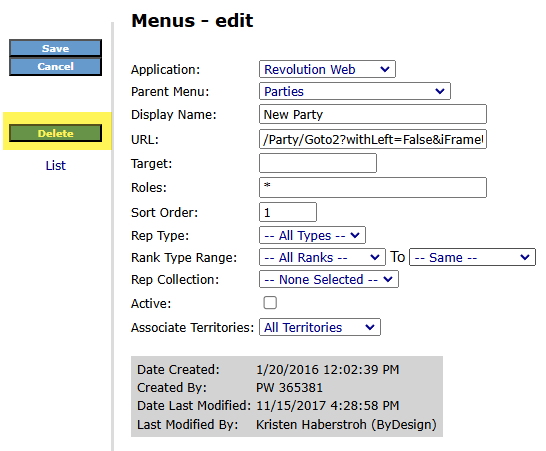Click the Rep Collection: label
Viewport: 546px width, 451px height.
pyautogui.click(x=175, y=280)
